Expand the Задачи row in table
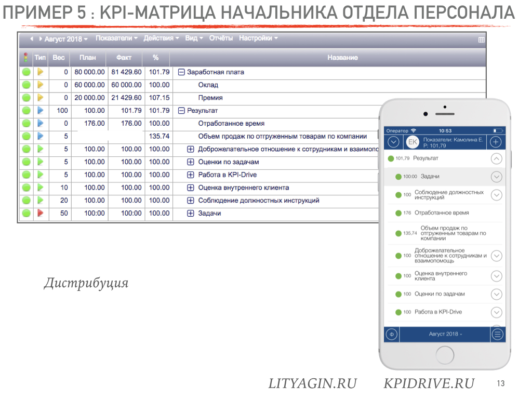Viewport: 532px width, 399px height. (191, 214)
